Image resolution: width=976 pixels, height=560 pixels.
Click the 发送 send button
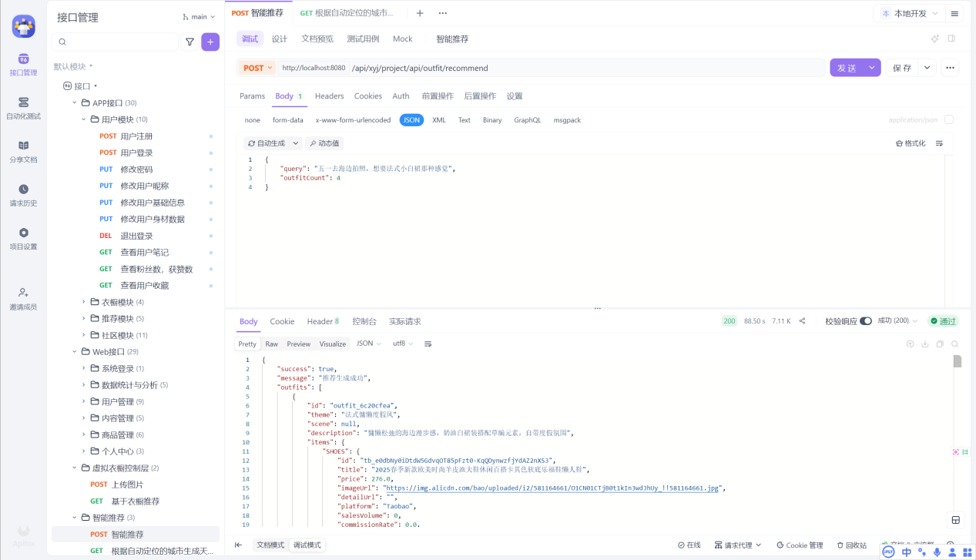[847, 68]
